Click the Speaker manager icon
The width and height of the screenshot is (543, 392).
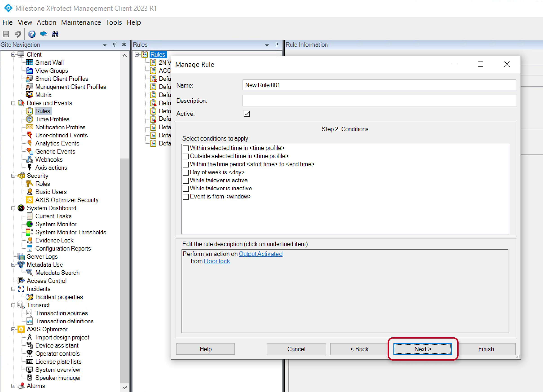30,378
